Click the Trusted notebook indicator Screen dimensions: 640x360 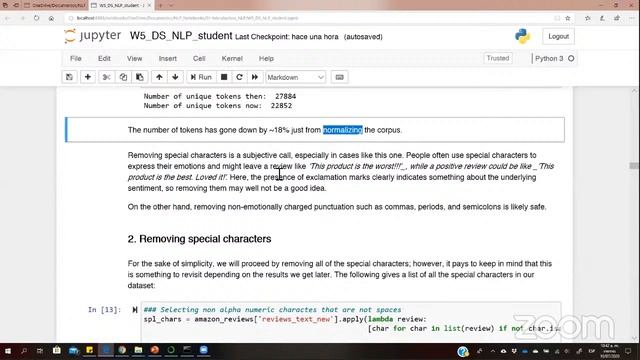[x=498, y=58]
